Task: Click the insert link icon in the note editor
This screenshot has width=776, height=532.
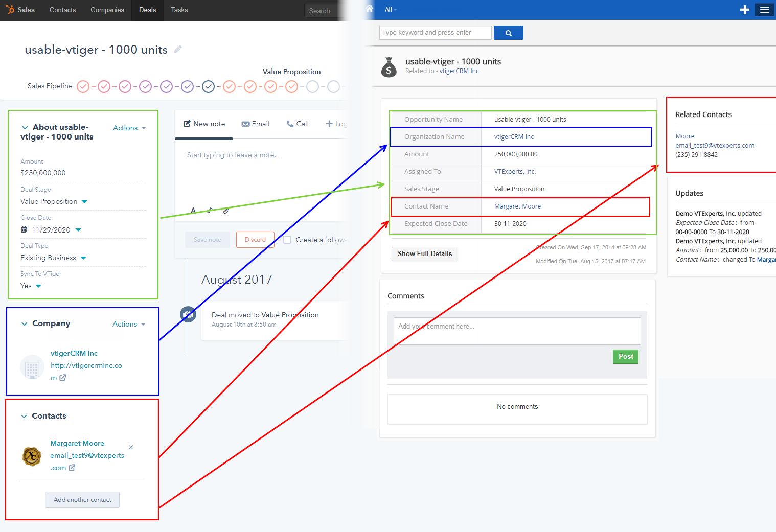Action: coord(210,210)
